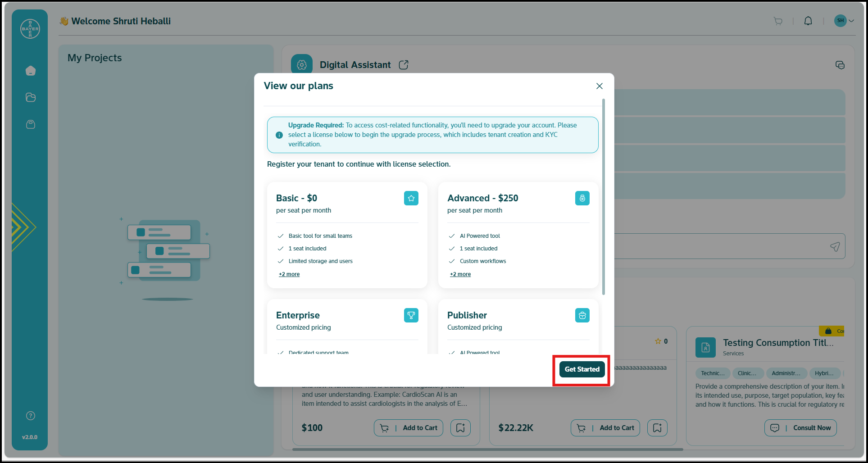This screenshot has height=463, width=868.
Task: Open the projects folder sidebar icon
Action: point(31,97)
